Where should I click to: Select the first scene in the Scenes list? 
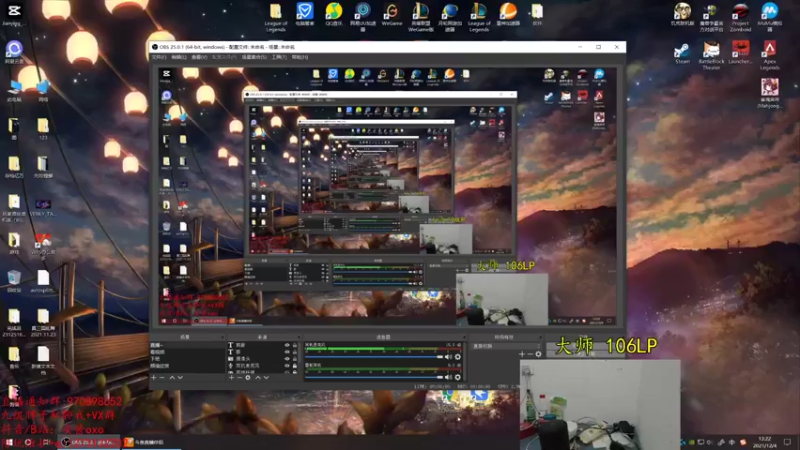pos(187,345)
